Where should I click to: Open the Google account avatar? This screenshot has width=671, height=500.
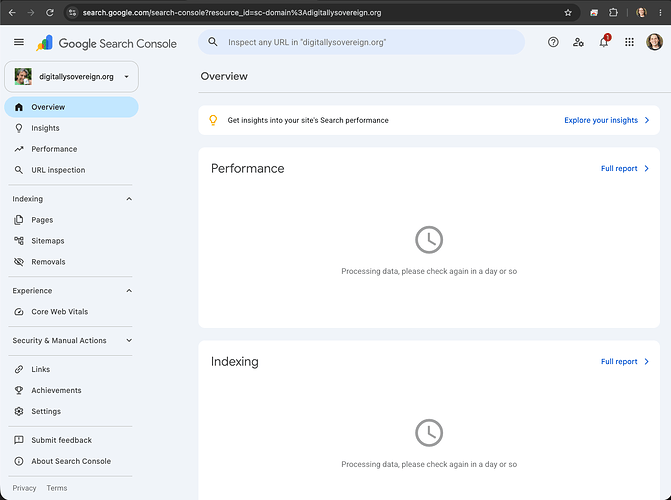tap(654, 42)
